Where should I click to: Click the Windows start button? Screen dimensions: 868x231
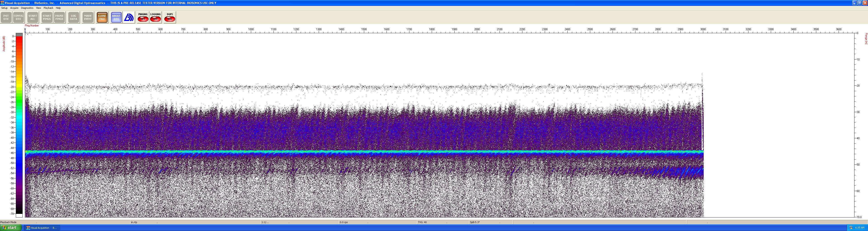coord(11,228)
